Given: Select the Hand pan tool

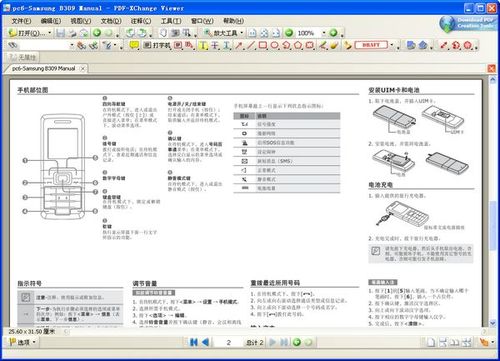Looking at the screenshot, I should (x=164, y=33).
